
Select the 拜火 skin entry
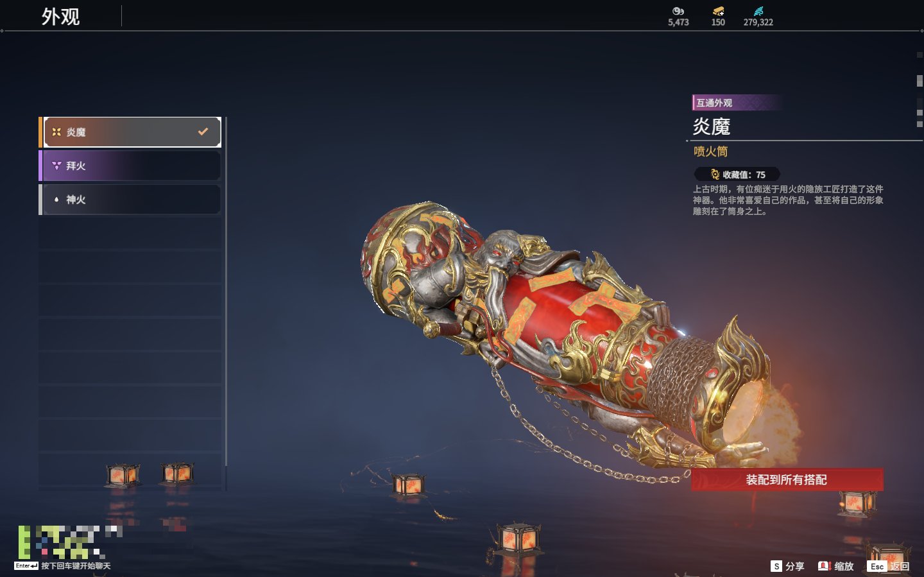[130, 166]
